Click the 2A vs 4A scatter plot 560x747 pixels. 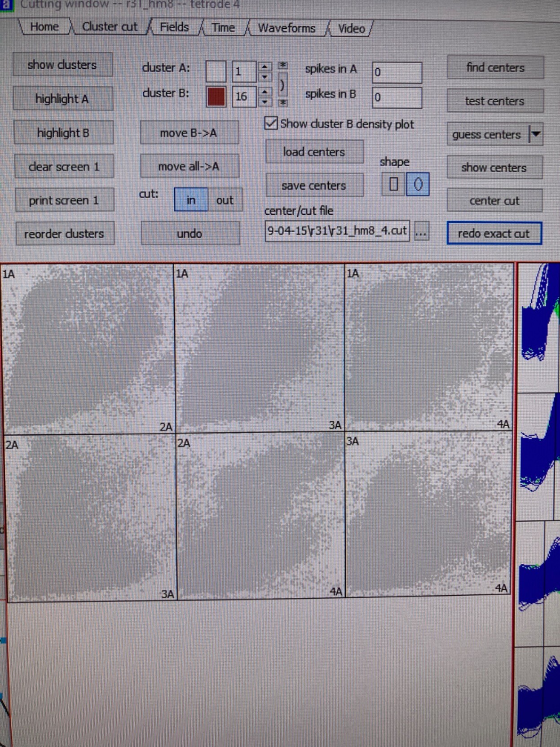point(260,515)
